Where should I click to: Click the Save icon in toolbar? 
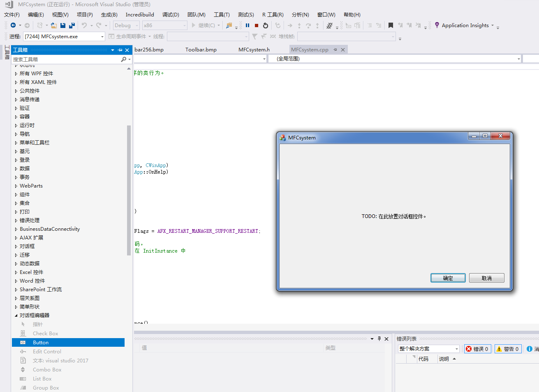(63, 26)
